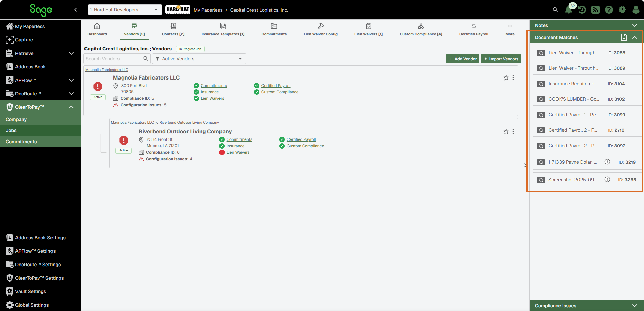The width and height of the screenshot is (644, 311).
Task: Preview Certified Payroll 2 document ID 3097
Action: point(541,146)
